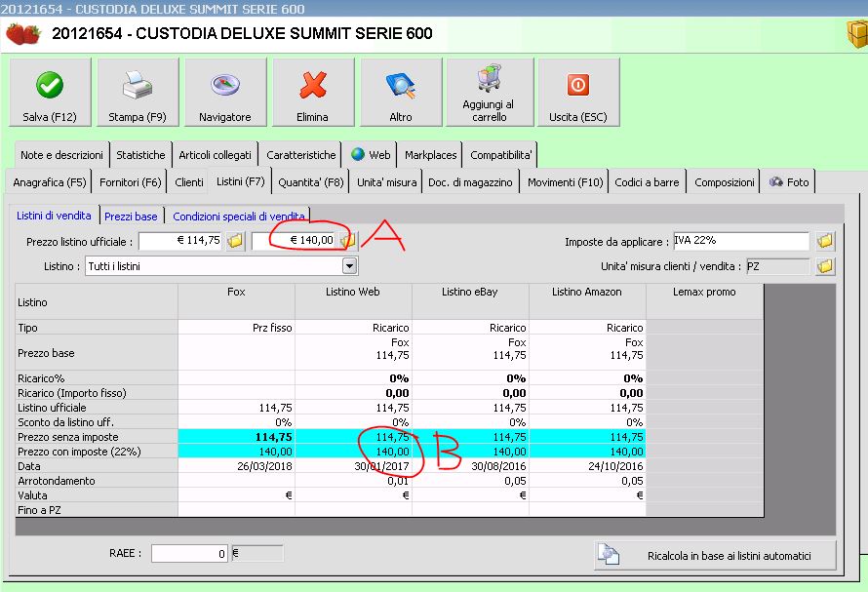
Task: Click the Uscita (ESC) exit button
Action: point(578,93)
